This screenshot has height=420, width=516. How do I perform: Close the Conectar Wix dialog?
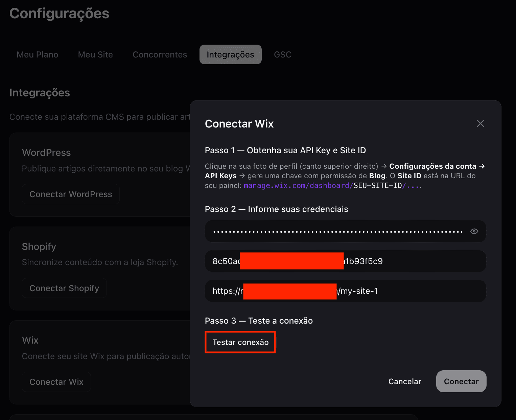point(480,123)
